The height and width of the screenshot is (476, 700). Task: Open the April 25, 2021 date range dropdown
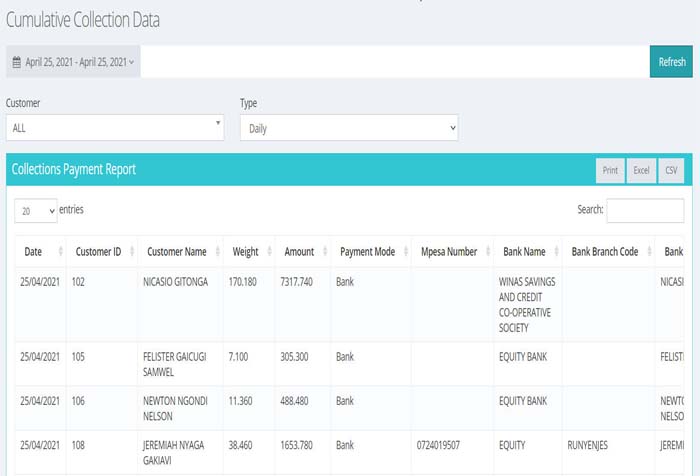coord(73,62)
